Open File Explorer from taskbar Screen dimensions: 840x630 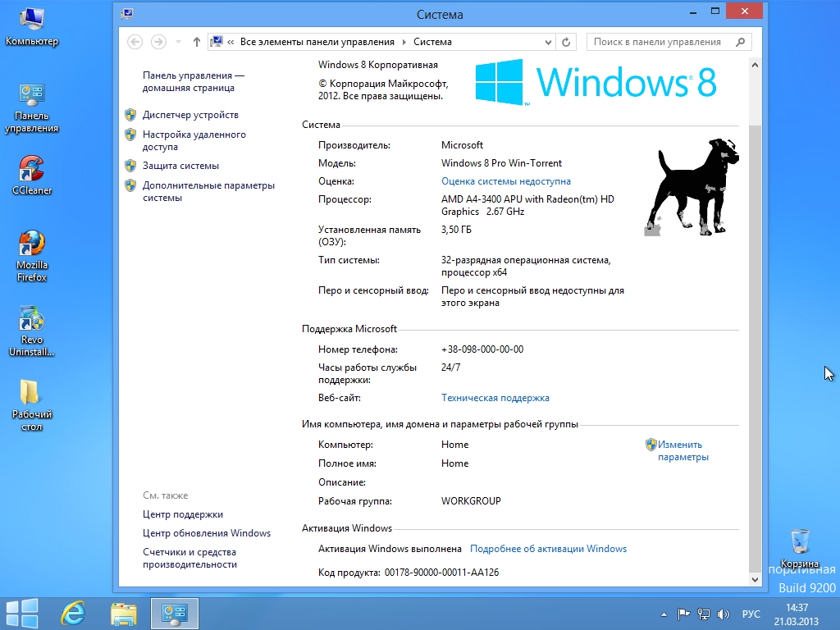pyautogui.click(x=124, y=614)
